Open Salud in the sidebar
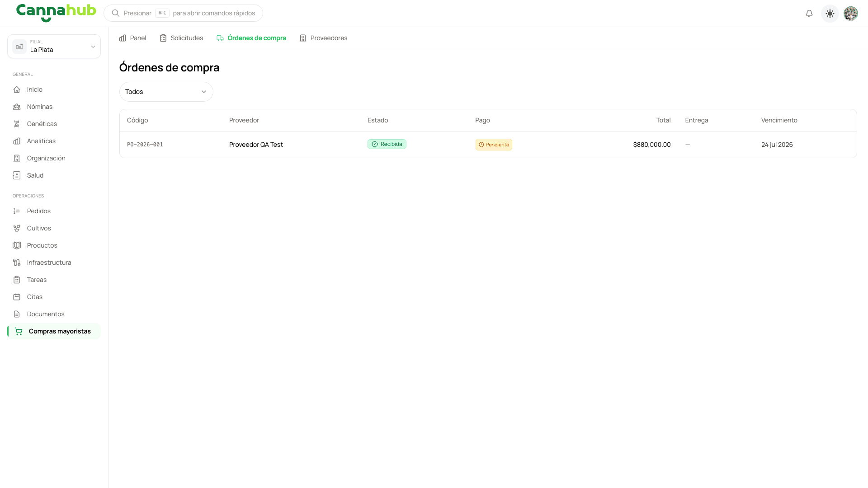 [54, 175]
